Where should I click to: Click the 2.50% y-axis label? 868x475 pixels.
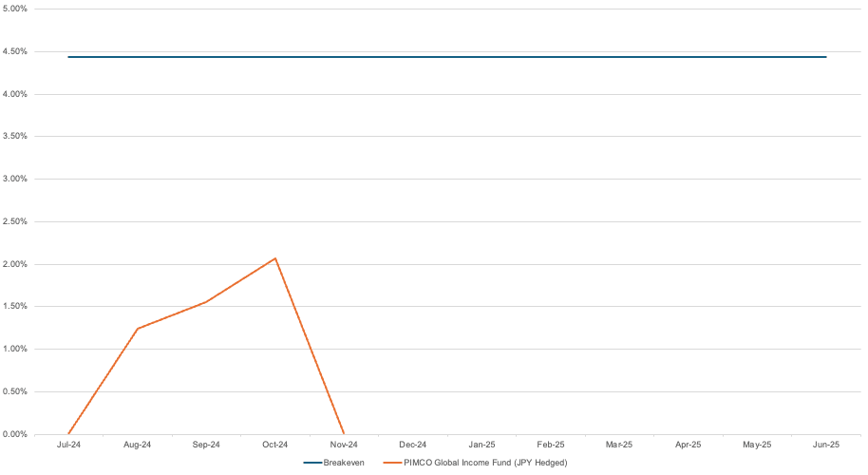(x=15, y=221)
